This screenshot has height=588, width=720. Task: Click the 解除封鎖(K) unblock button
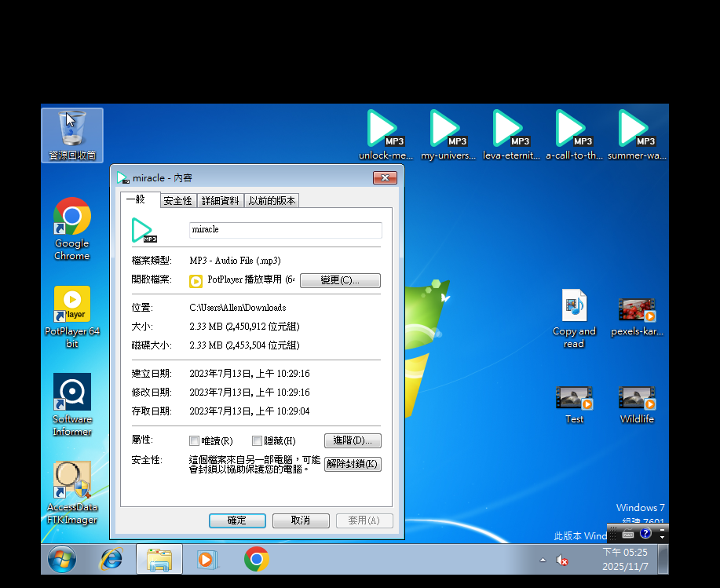[x=353, y=464]
